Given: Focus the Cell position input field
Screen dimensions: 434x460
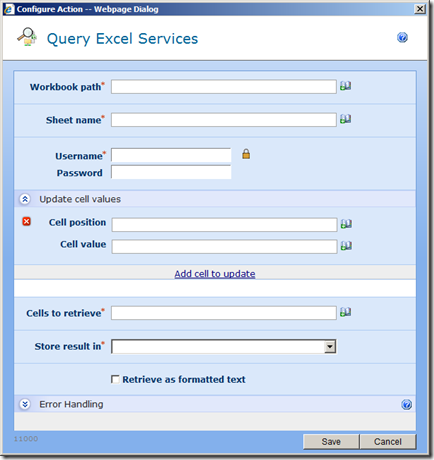Looking at the screenshot, I should pyautogui.click(x=224, y=225).
